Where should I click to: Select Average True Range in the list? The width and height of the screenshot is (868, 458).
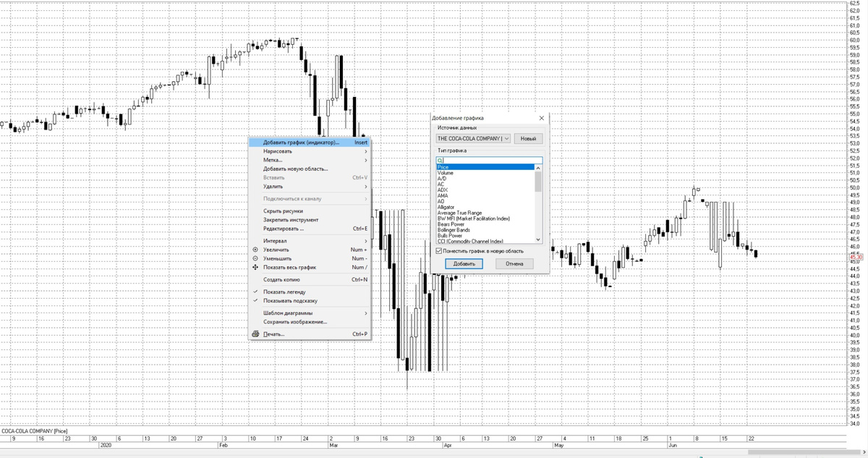pyautogui.click(x=485, y=213)
